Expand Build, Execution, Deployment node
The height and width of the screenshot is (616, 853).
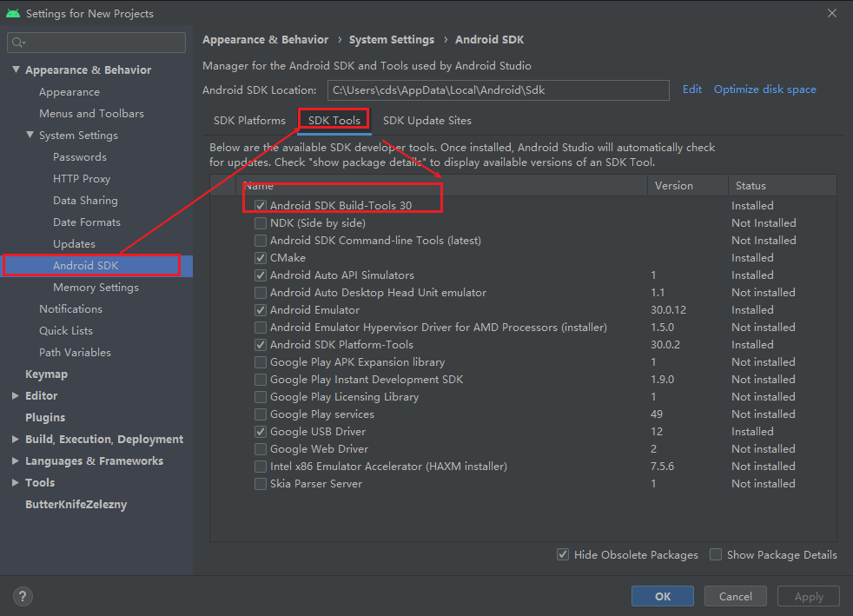click(x=16, y=439)
